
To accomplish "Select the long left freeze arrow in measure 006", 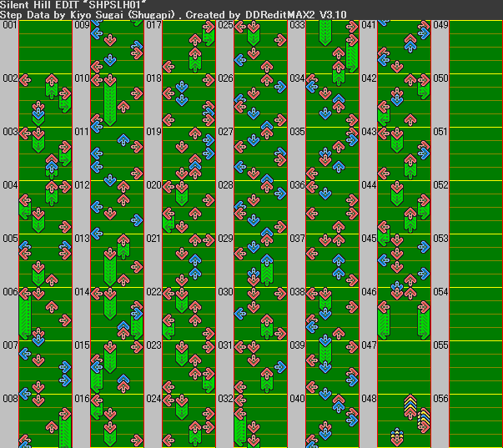I will coord(25,314).
